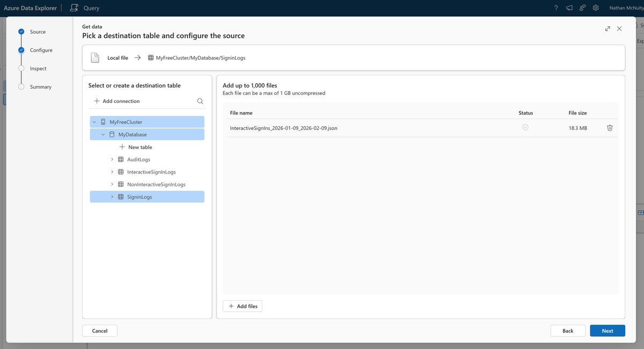Click the InteractiveSignIns_2026-01-09_2026-02-09.json file name
The height and width of the screenshot is (349, 644).
[284, 128]
